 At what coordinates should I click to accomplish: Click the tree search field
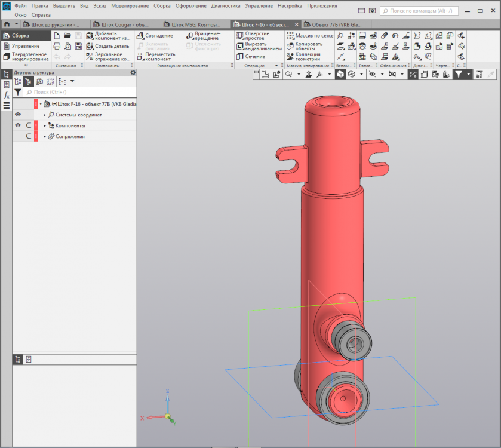click(x=78, y=93)
